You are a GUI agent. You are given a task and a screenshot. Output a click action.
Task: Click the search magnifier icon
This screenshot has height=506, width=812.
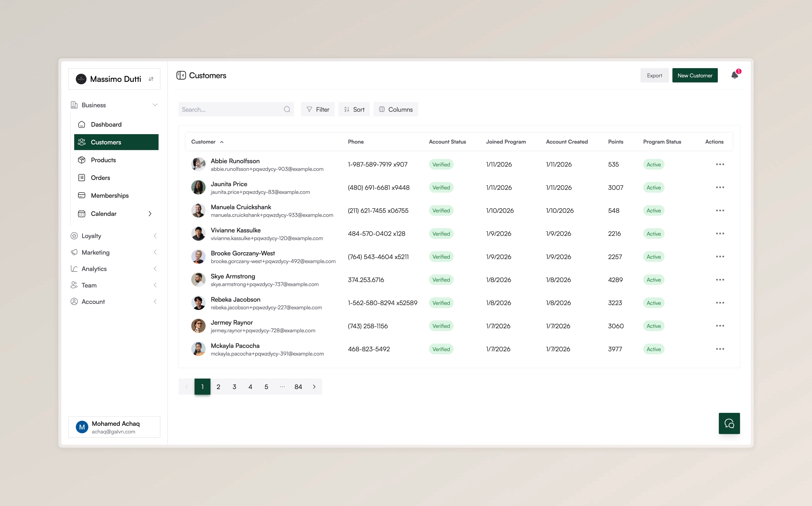[287, 109]
